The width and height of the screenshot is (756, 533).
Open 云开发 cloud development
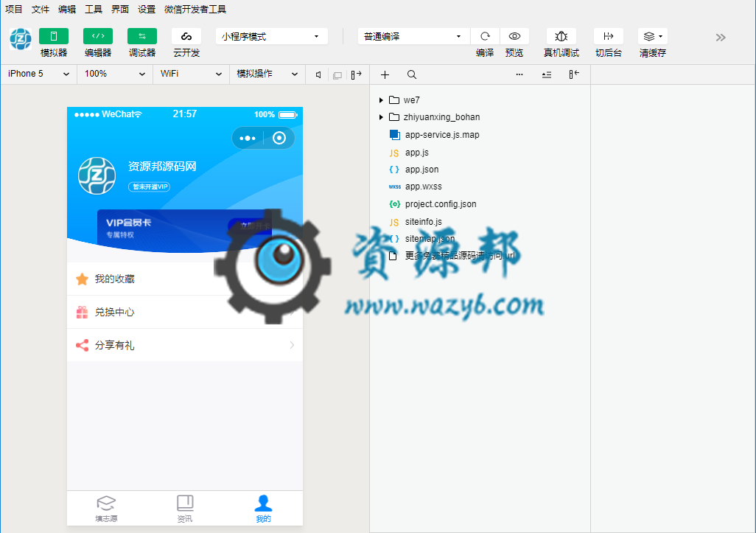pos(186,36)
